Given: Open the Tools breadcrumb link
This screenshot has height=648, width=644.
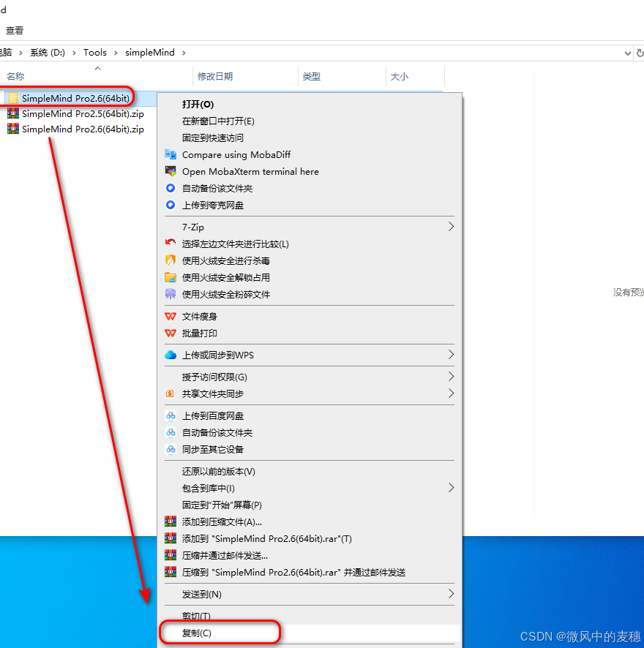Looking at the screenshot, I should 95,52.
